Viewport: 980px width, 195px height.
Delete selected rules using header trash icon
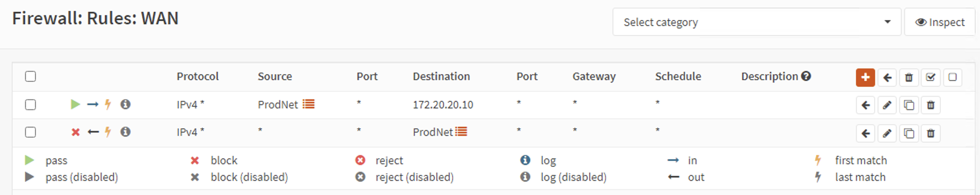click(x=909, y=77)
